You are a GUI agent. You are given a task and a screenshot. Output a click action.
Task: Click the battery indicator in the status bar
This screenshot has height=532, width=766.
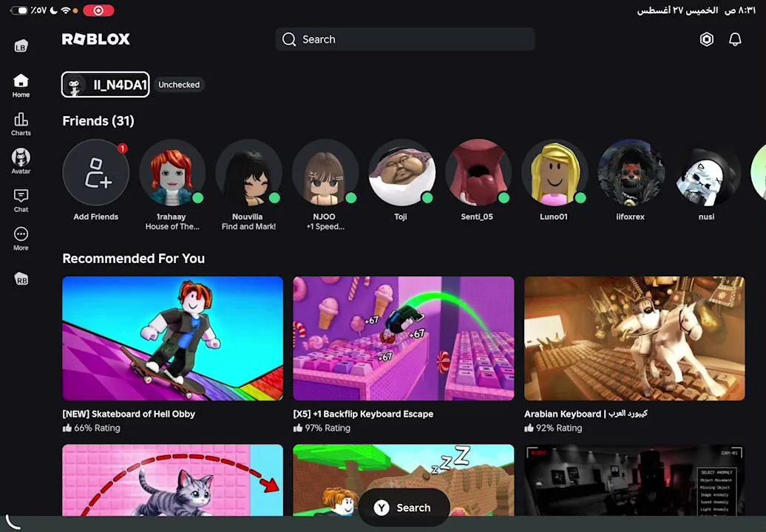click(19, 10)
